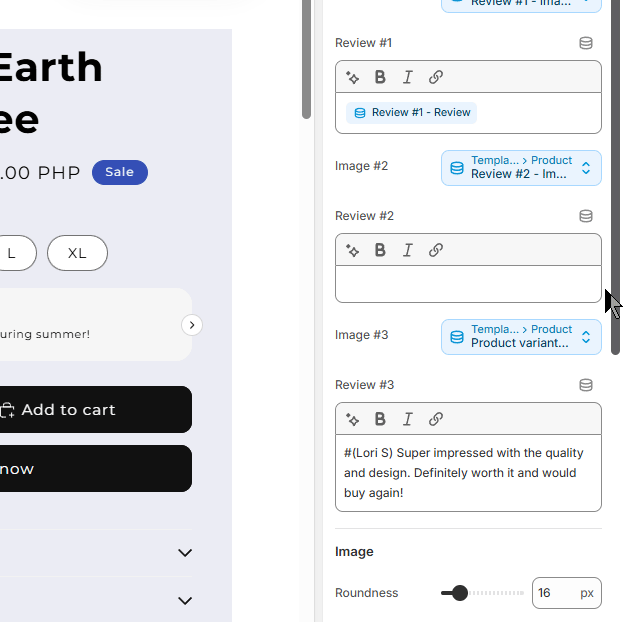Viewport: 623px width, 622px height.
Task: Open Image #2 dynamic source dropdown
Action: click(521, 168)
